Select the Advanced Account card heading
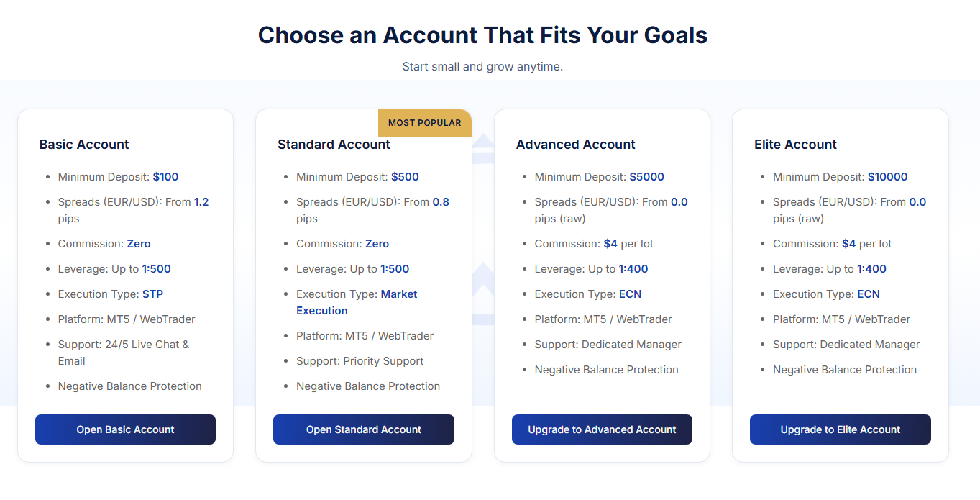Screen dimensions: 980x500 (x=575, y=145)
